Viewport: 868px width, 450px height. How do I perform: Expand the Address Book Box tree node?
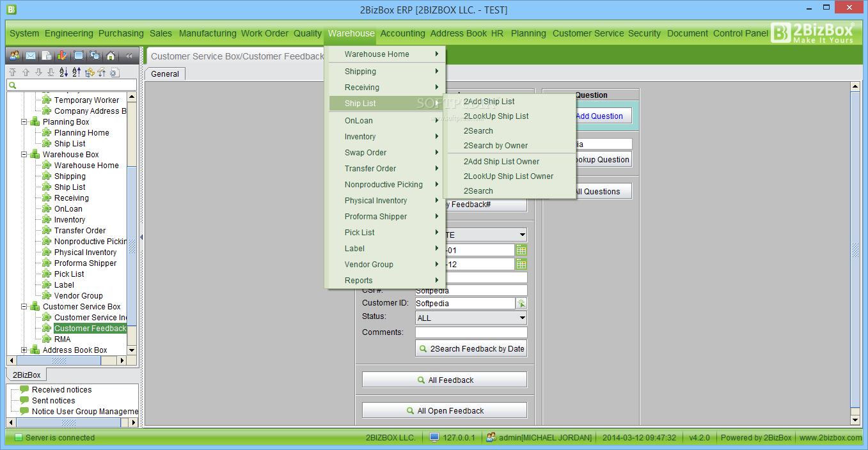24,350
